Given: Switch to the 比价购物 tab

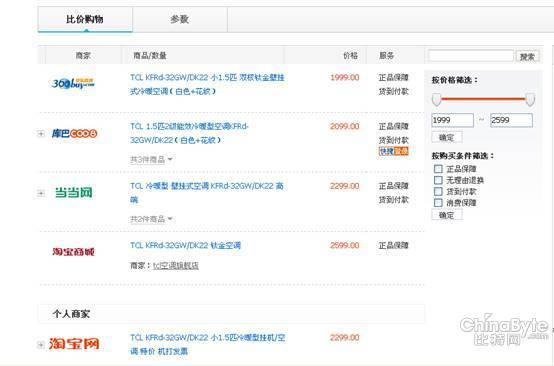Looking at the screenshot, I should 85,19.
